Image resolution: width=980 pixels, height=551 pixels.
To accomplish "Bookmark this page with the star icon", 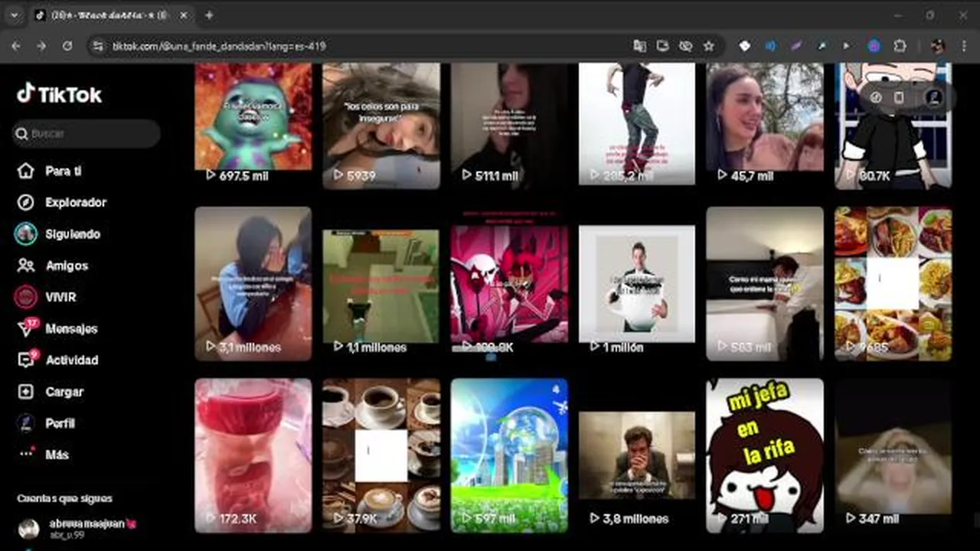I will [709, 46].
